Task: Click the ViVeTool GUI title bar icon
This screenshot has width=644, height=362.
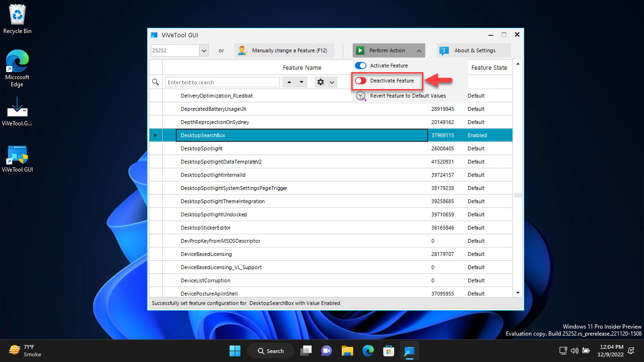Action: point(154,35)
